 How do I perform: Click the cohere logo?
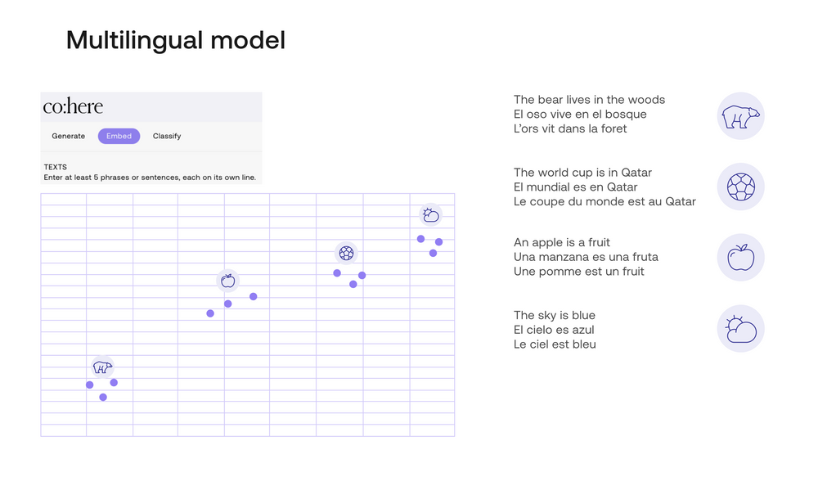coord(74,106)
